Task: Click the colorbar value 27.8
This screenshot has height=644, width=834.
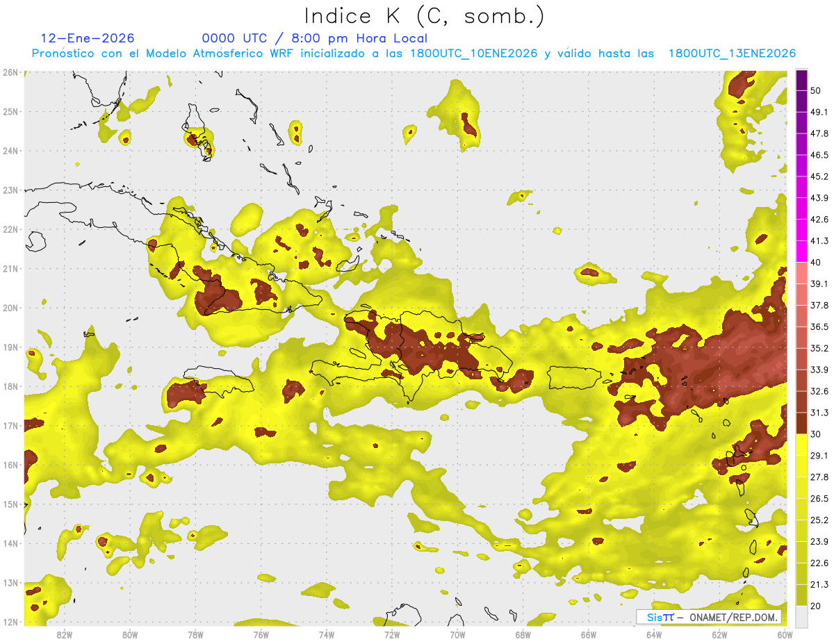Action: 819,477
